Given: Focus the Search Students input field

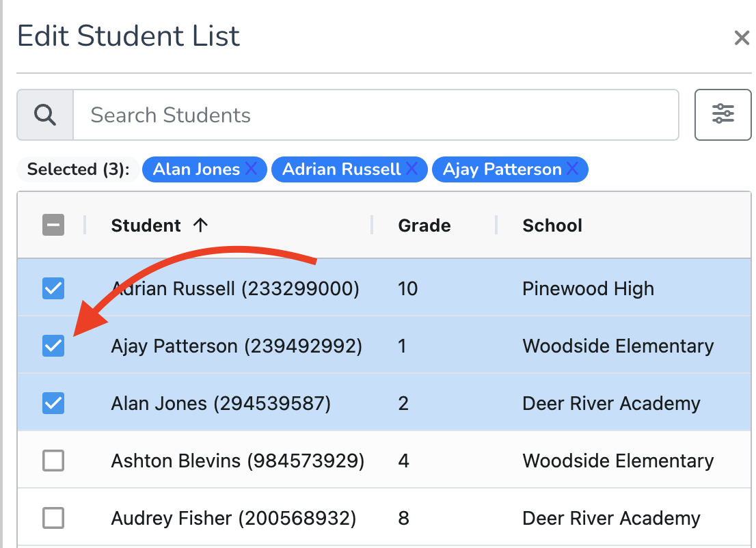Looking at the screenshot, I should 376,115.
